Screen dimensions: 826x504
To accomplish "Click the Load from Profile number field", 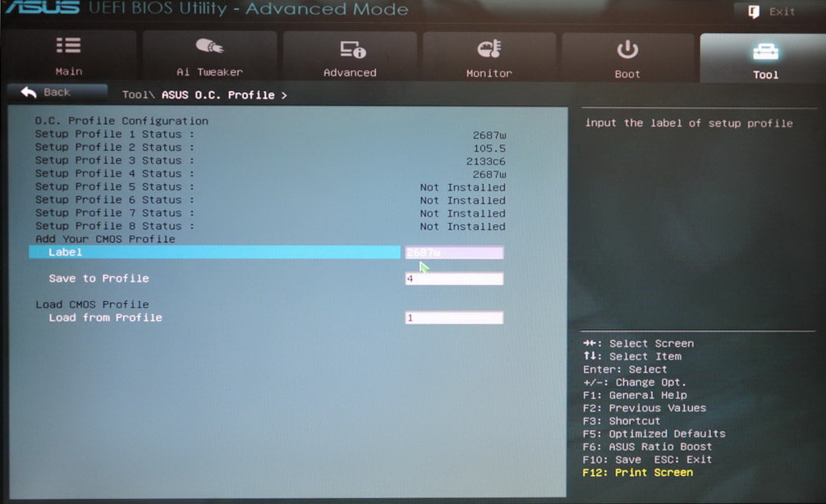I will pyautogui.click(x=454, y=318).
